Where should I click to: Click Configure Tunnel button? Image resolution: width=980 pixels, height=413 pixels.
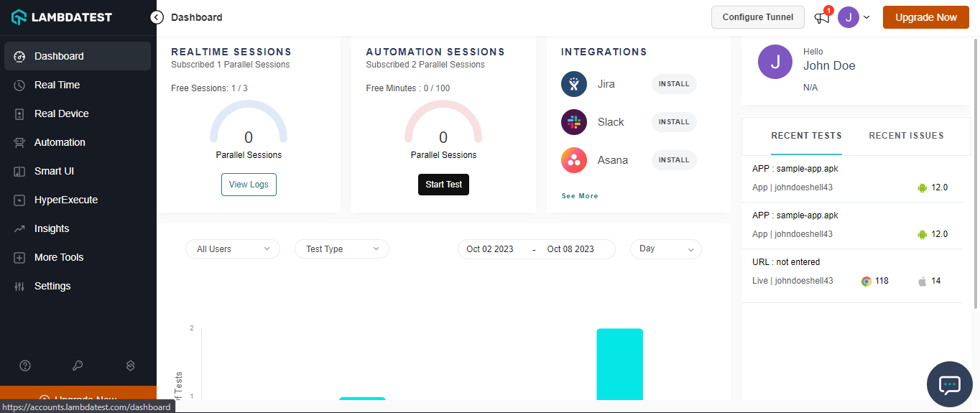[758, 17]
